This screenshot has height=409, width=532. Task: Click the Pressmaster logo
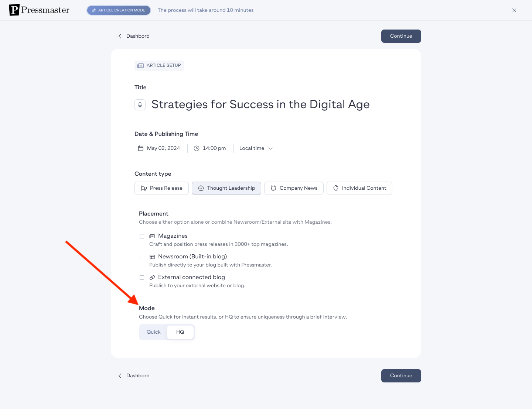coord(39,10)
